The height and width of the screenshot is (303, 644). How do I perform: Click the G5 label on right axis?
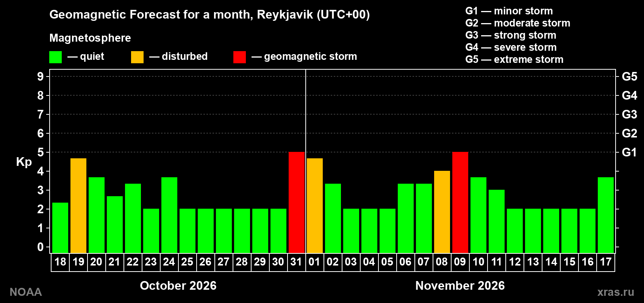[x=629, y=77]
